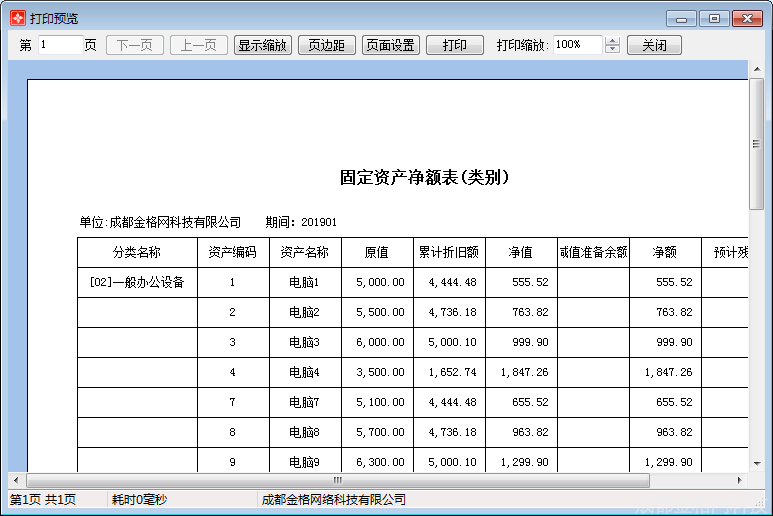Open the 页面设置 page setup
The image size is (773, 516).
(390, 45)
